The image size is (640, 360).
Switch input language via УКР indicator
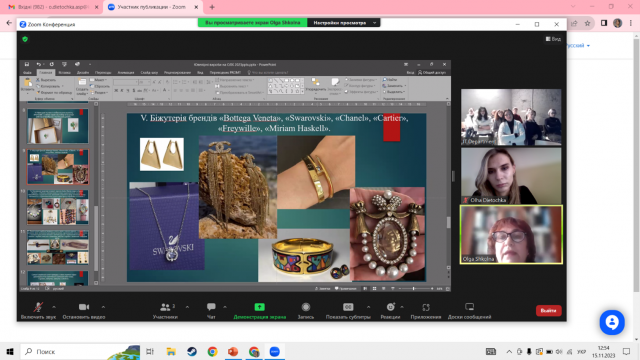581,351
